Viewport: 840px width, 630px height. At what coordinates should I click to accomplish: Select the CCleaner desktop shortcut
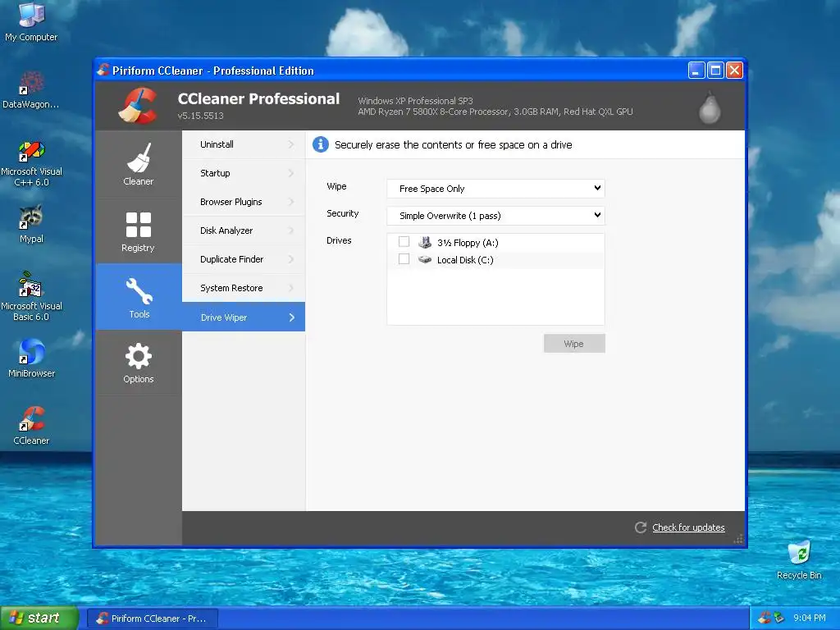[x=31, y=426]
